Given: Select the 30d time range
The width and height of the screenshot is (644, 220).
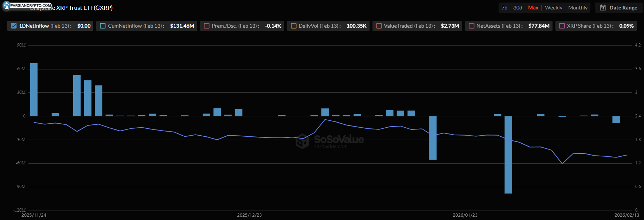Looking at the screenshot, I should (518, 8).
